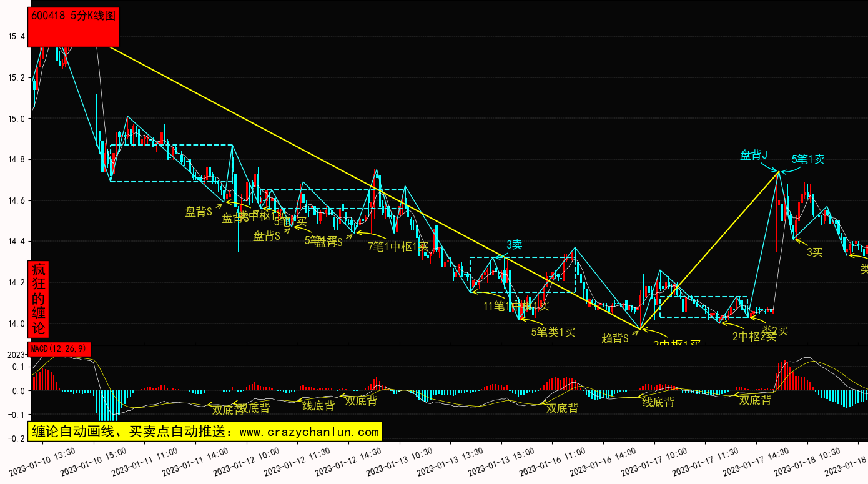Select the 2023-01-10 15:00 time label
This screenshot has height=484, width=868.
coord(93,461)
